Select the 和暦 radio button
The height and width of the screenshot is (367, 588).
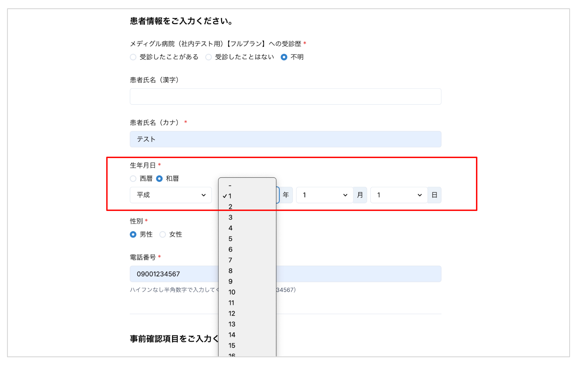point(159,179)
